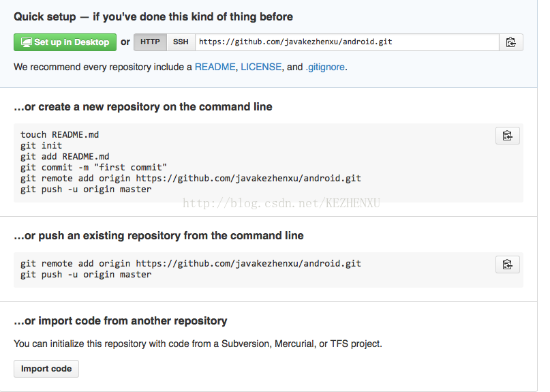Click the repository URL text field
This screenshot has width=550, height=392.
tap(347, 42)
